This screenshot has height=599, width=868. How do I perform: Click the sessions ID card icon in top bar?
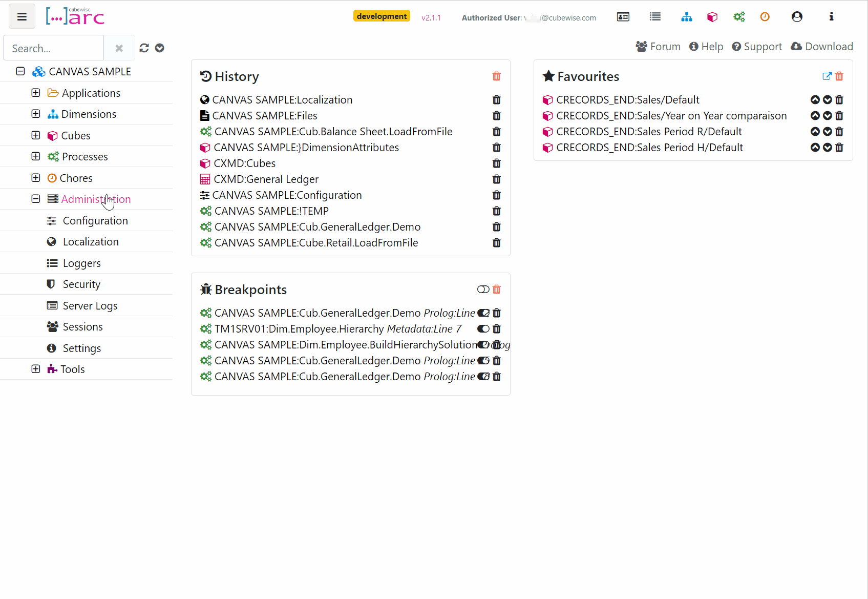623,16
